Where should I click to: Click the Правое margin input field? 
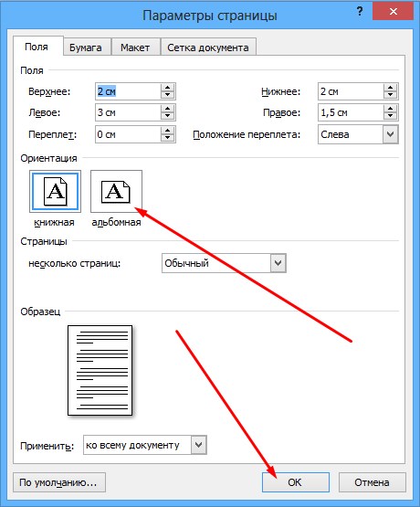click(351, 112)
